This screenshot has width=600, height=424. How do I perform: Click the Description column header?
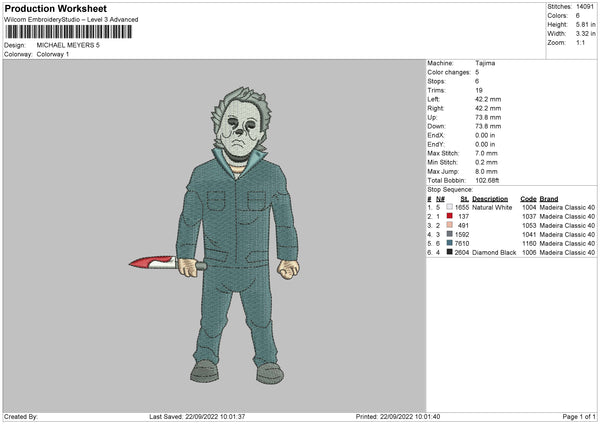490,199
